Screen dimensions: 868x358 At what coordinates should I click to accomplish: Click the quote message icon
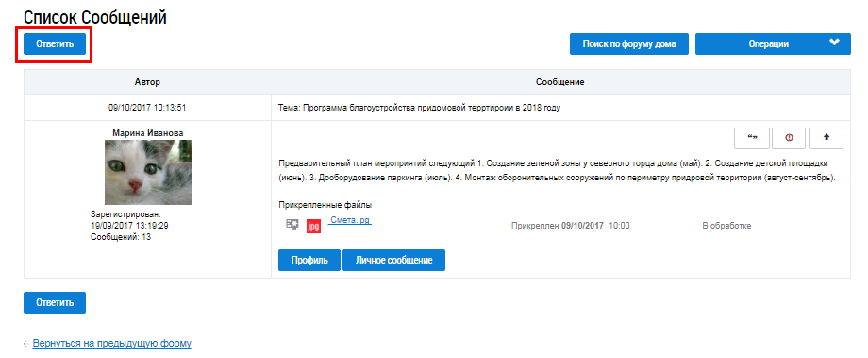click(x=752, y=138)
